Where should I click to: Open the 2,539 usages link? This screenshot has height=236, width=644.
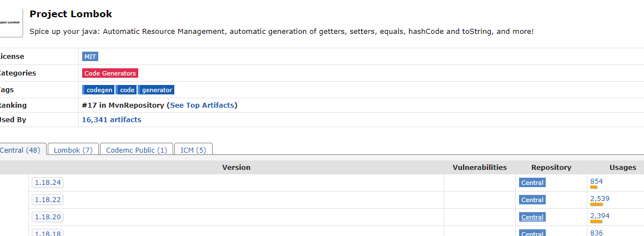[x=600, y=199]
